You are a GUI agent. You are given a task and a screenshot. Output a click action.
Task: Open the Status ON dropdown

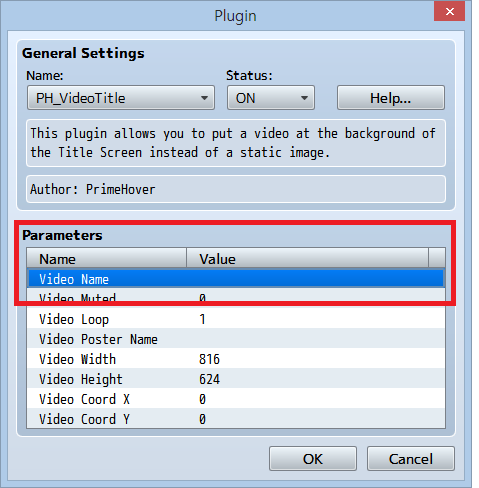click(271, 98)
